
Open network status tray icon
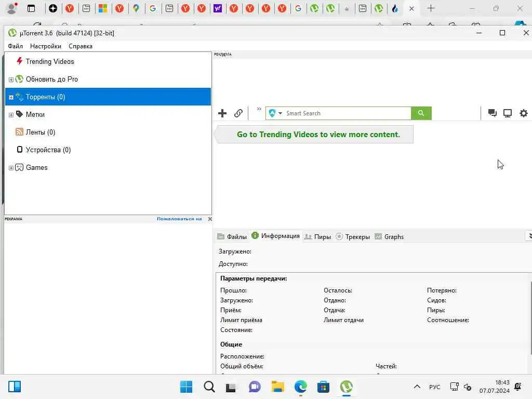454,387
